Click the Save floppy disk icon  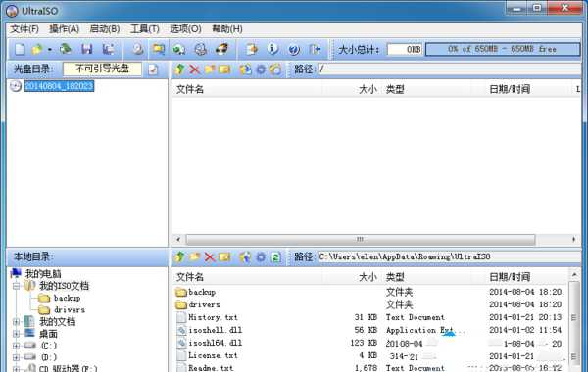coord(87,49)
